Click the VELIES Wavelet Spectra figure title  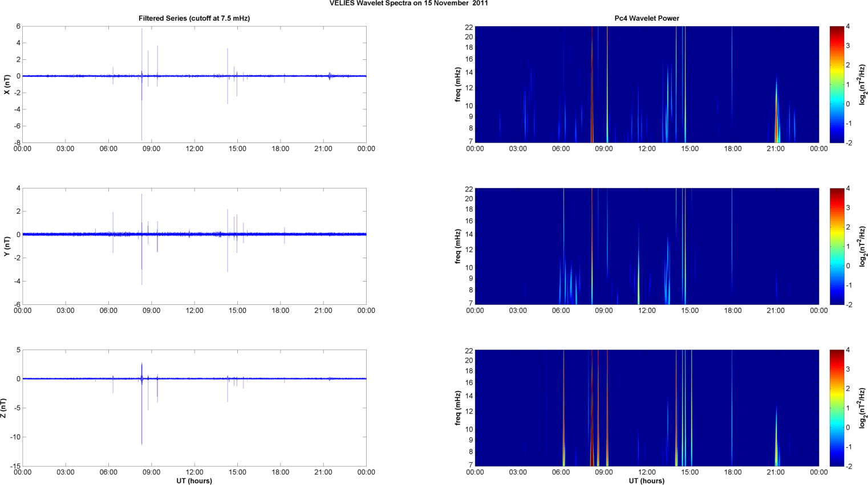coord(408,3)
